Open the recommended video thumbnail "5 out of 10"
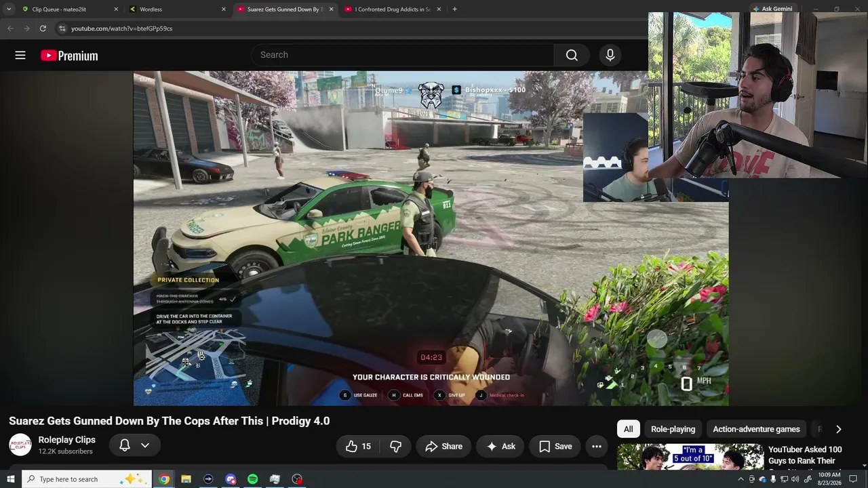 click(x=690, y=456)
